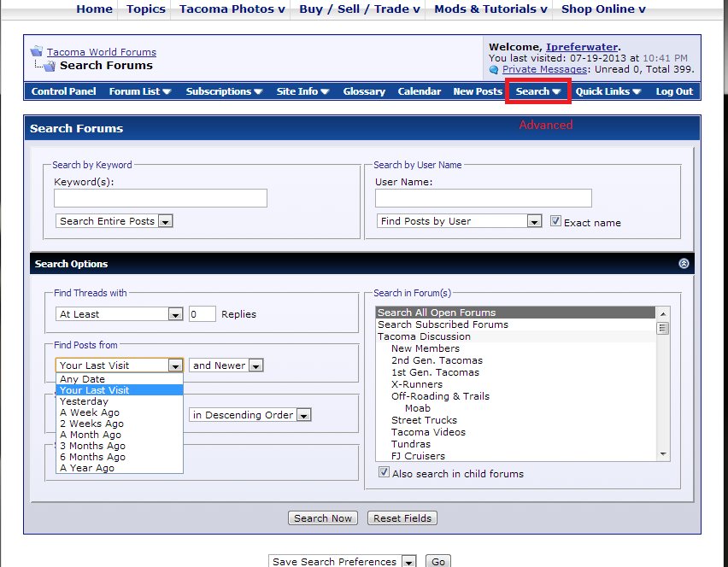Toggle Also search in child forums checkbox

coord(384,472)
